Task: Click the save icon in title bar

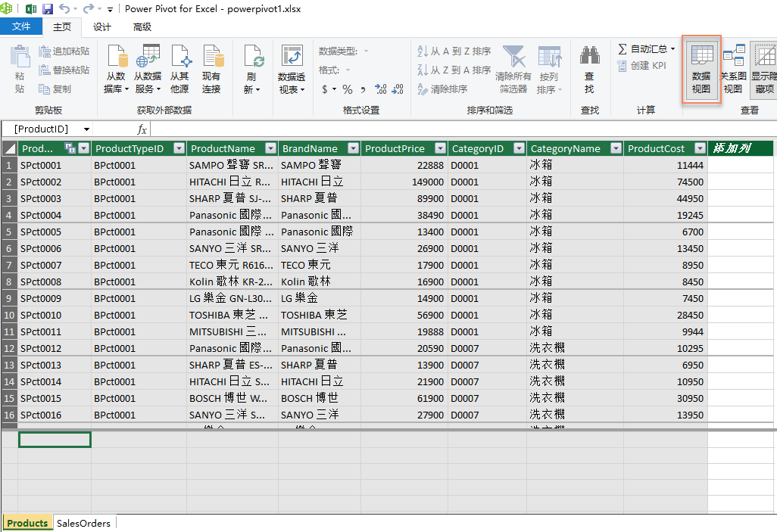Action: click(x=48, y=8)
